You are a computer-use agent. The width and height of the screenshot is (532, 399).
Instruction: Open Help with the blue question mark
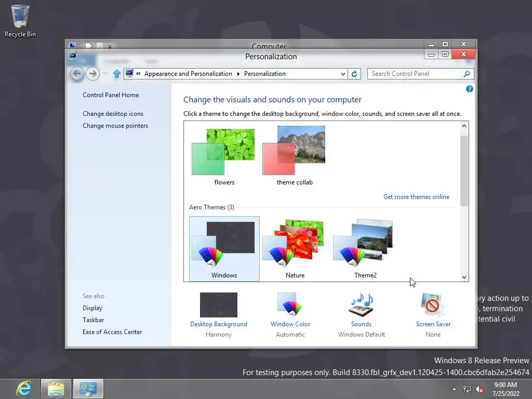tap(470, 89)
